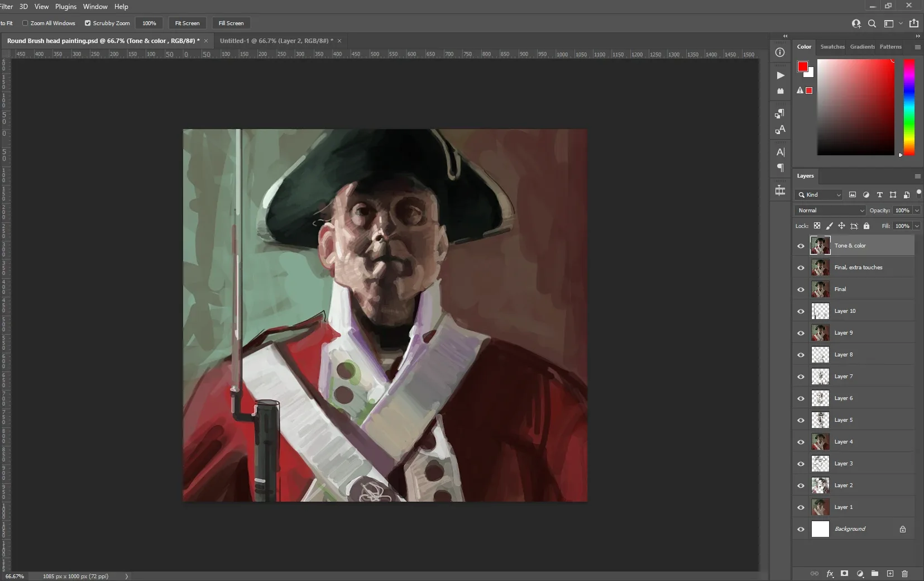This screenshot has height=581, width=924.
Task: Toggle Zoom All Windows checkbox
Action: [25, 23]
